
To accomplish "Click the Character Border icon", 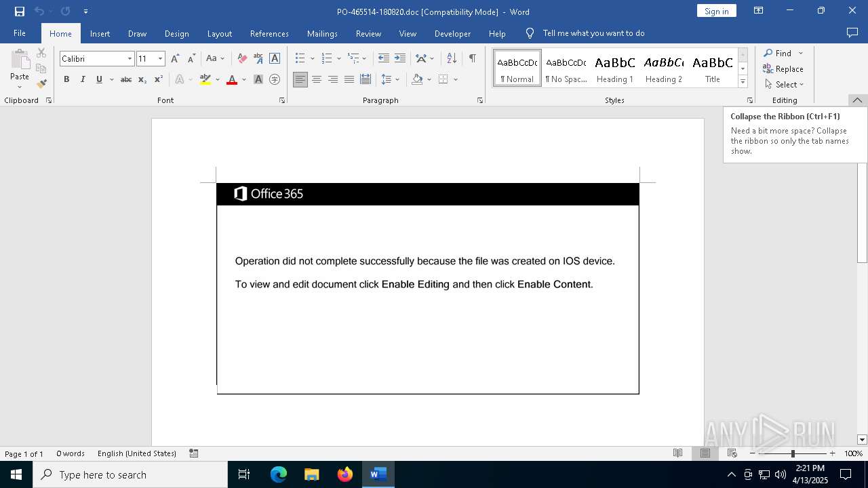I will tap(275, 58).
